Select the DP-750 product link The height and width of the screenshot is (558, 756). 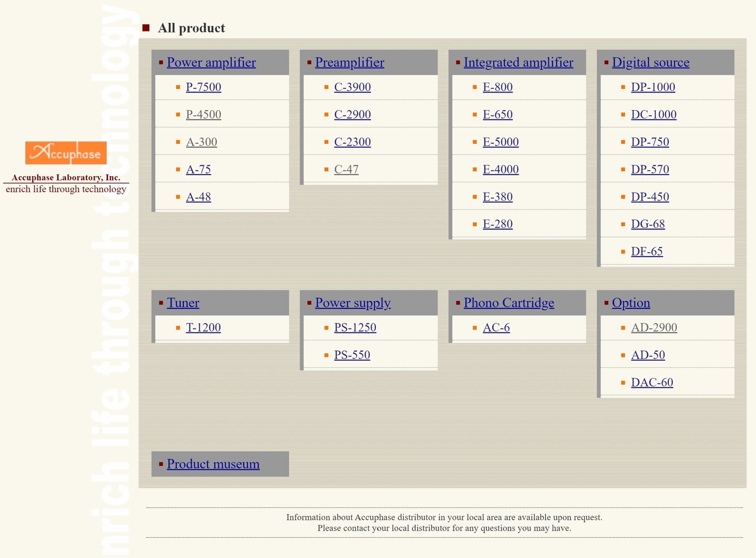(650, 142)
